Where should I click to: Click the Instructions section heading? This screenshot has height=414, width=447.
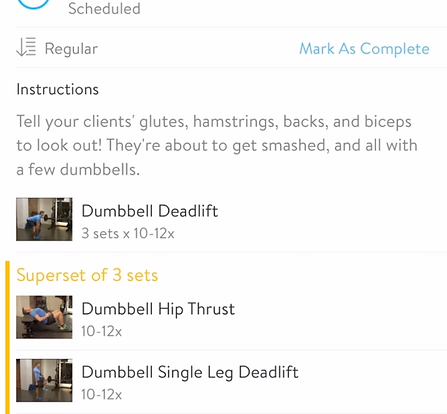(58, 89)
